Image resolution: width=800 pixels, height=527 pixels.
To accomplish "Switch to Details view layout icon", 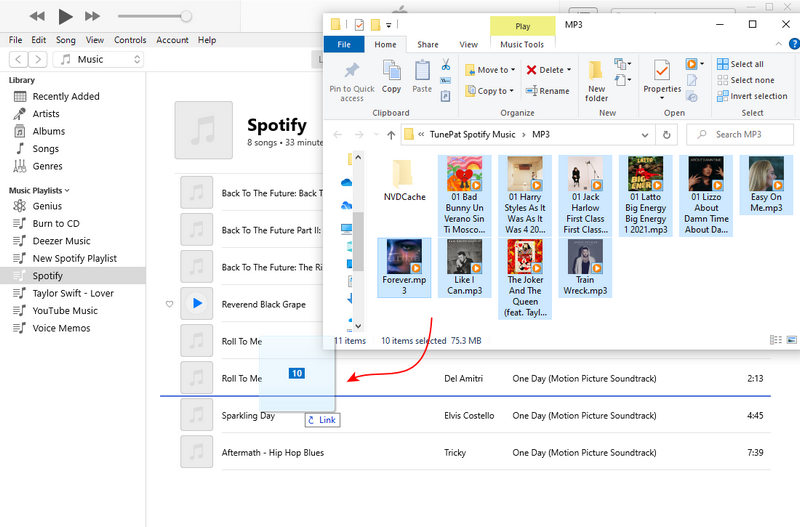I will [776, 340].
